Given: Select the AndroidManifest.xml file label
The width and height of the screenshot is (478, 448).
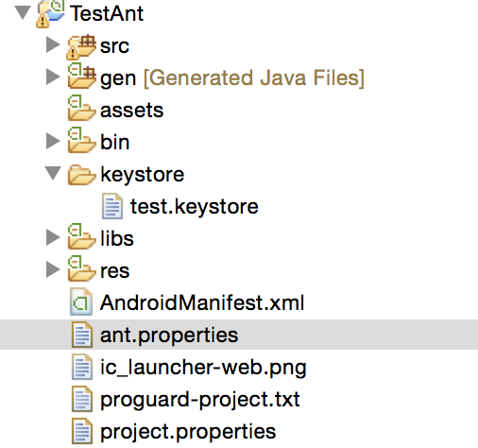Looking at the screenshot, I should (x=202, y=302).
